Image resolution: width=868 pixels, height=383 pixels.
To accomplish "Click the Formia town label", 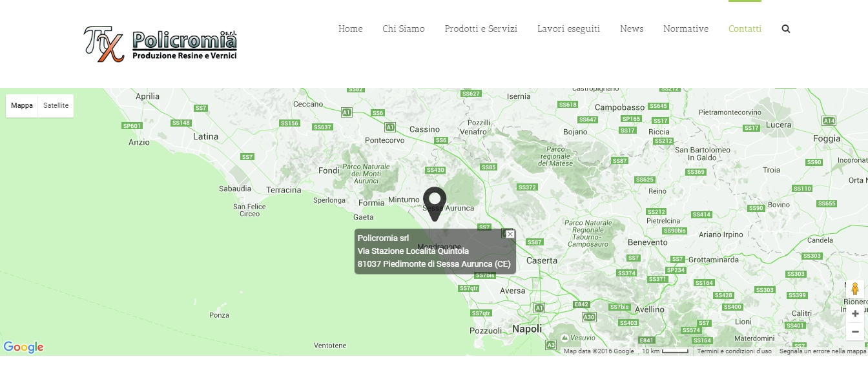I will [x=371, y=203].
